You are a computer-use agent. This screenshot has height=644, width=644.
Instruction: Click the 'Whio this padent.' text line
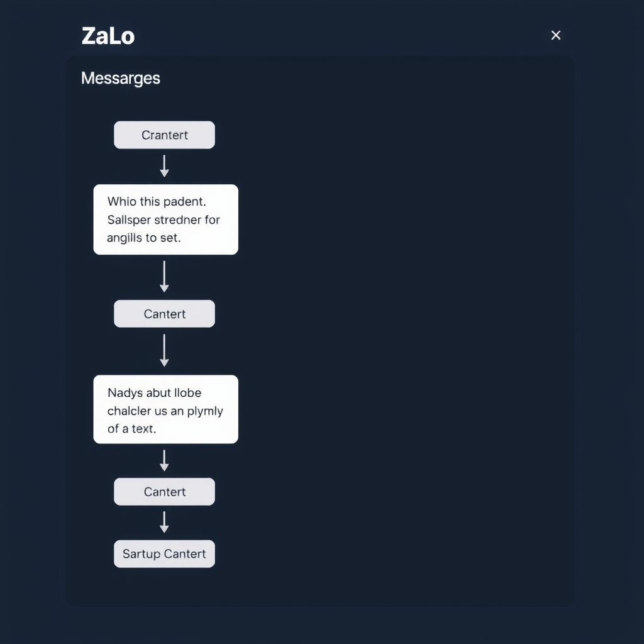[157, 202]
